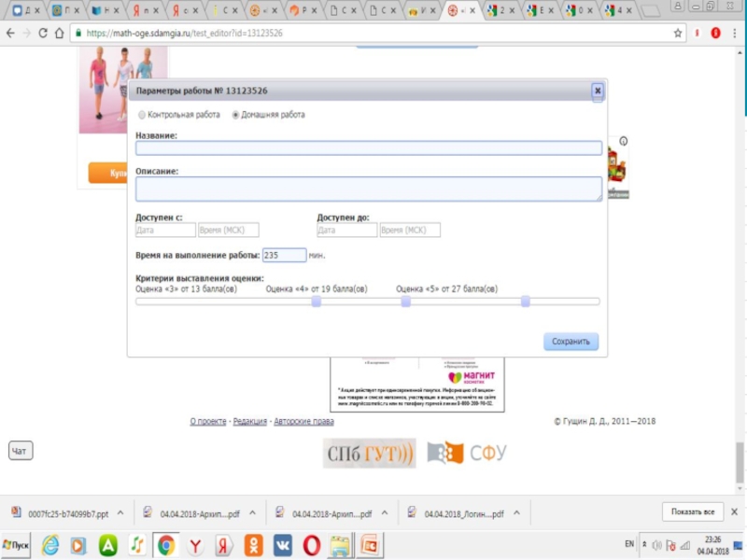Open the Чат button

pos(20,452)
